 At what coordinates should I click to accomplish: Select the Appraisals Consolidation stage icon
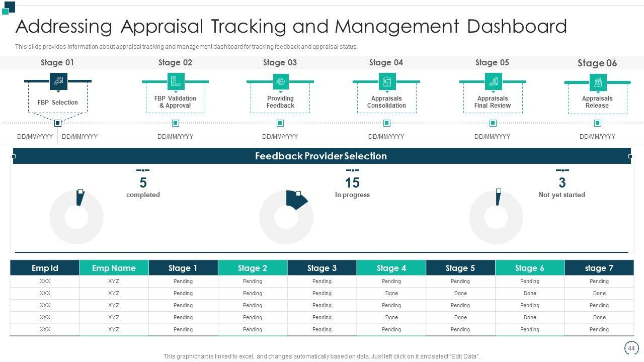pyautogui.click(x=386, y=81)
